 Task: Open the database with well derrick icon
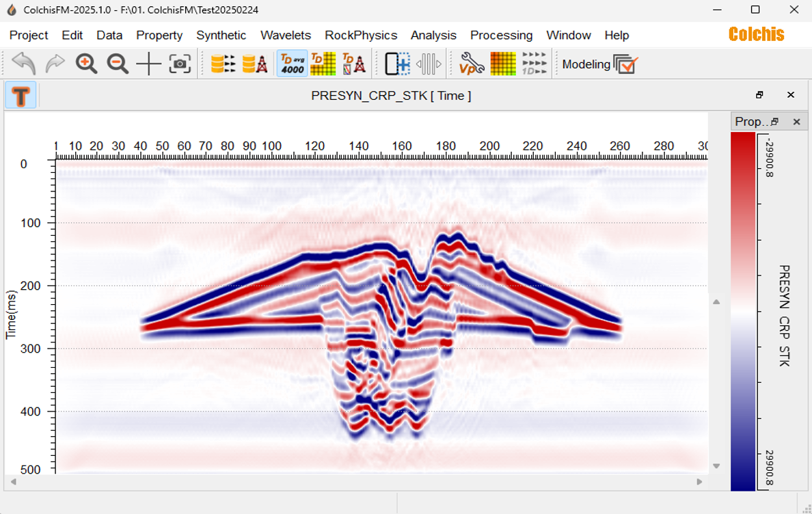(x=255, y=64)
